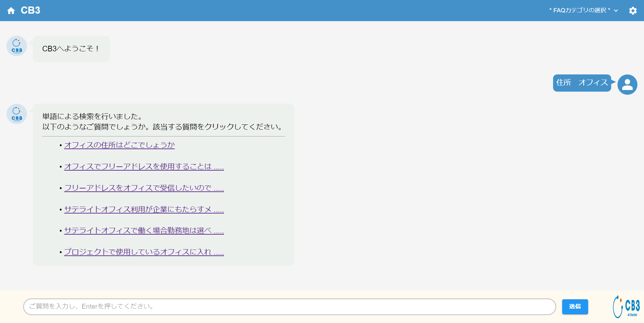Open link サテライトオフィス利用が企業にもたらすメ
This screenshot has width=644, height=323.
[144, 210]
